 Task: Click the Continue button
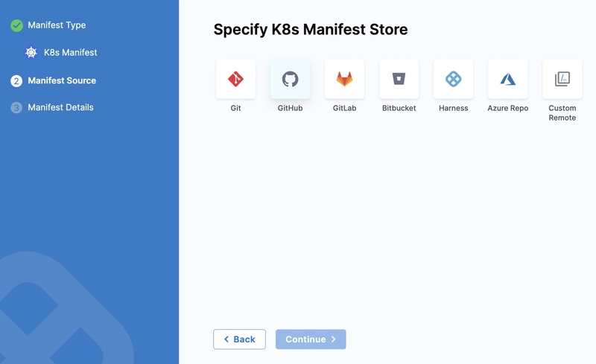[x=311, y=339]
